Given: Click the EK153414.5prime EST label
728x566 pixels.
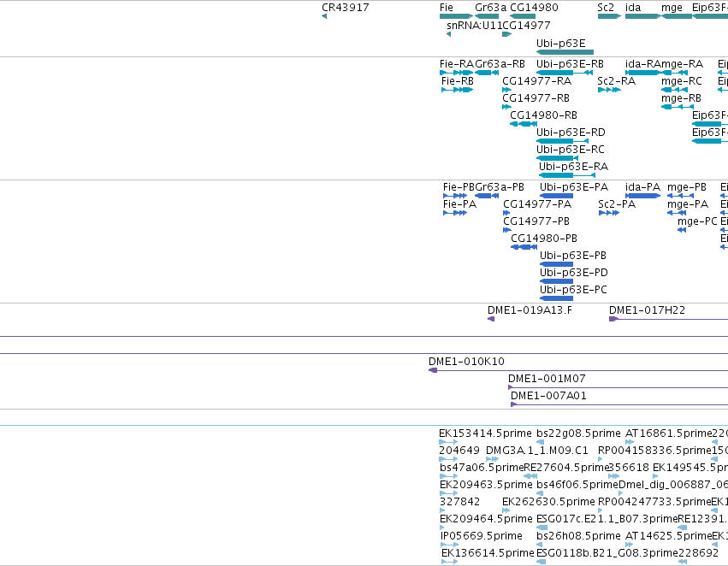Looking at the screenshot, I should pos(485,433).
